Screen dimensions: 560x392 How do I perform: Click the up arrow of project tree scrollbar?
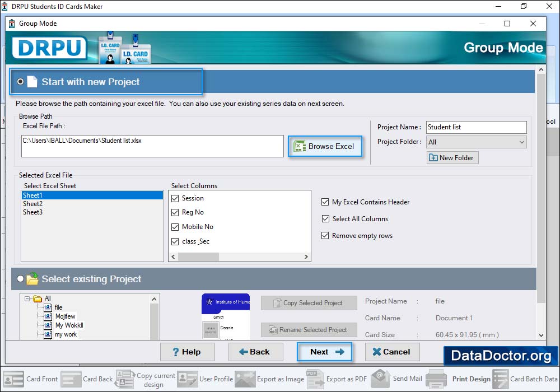pyautogui.click(x=155, y=299)
